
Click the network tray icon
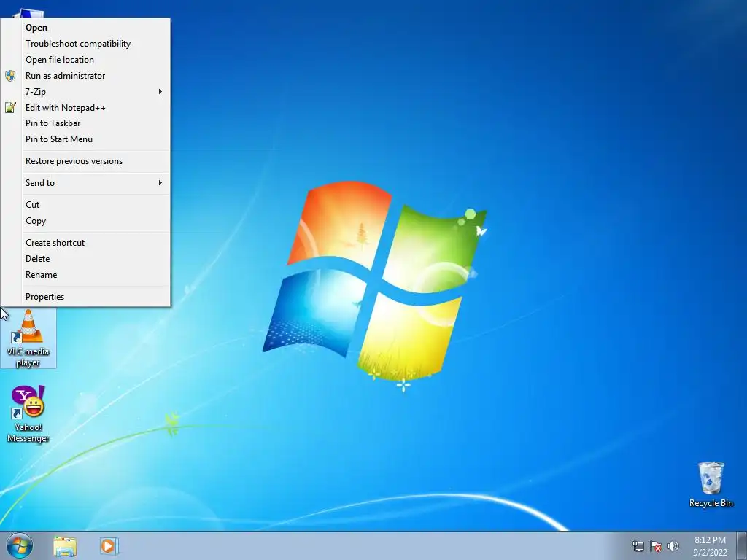[x=638, y=546]
